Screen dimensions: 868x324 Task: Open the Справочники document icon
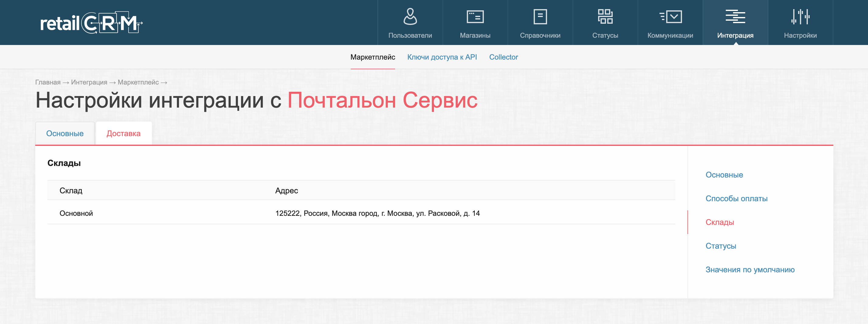[x=540, y=16]
